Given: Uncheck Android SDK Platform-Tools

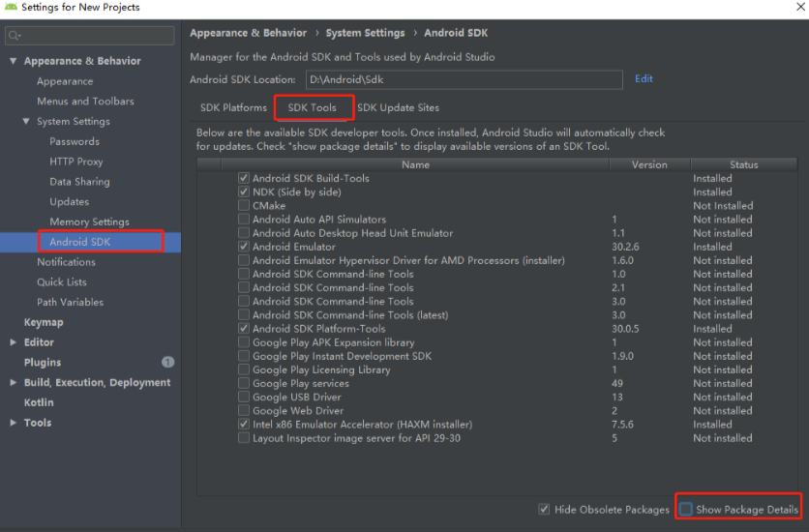Looking at the screenshot, I should click(244, 328).
